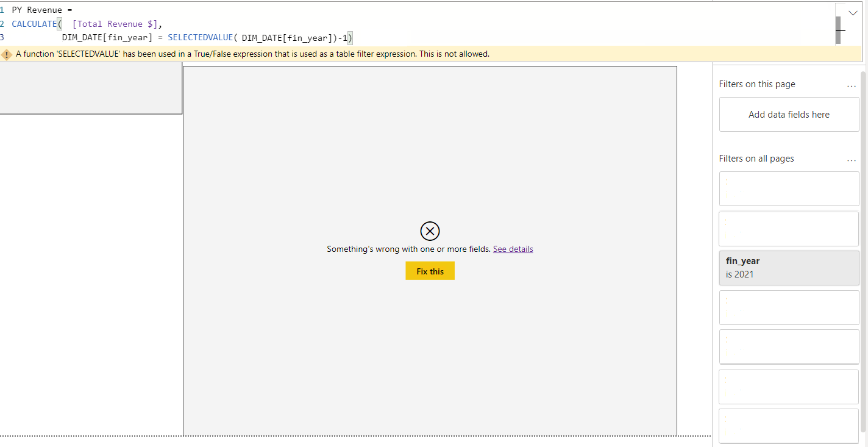The image size is (868, 447).
Task: Click 'Something's wrong with one or more fields' text
Action: (x=408, y=249)
